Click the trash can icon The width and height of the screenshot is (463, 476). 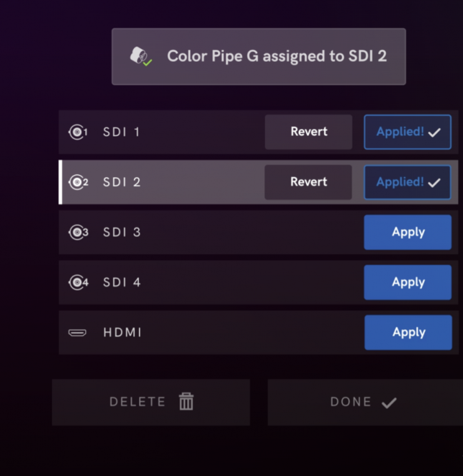coord(186,402)
